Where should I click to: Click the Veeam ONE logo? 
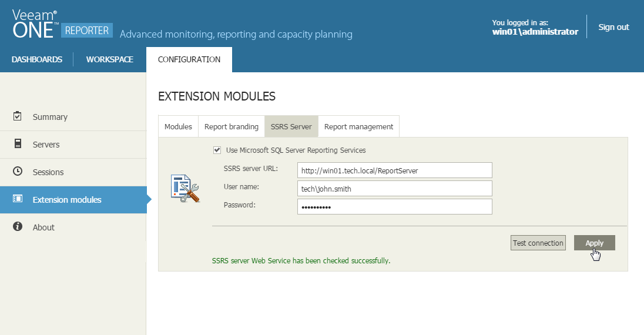[x=35, y=24]
